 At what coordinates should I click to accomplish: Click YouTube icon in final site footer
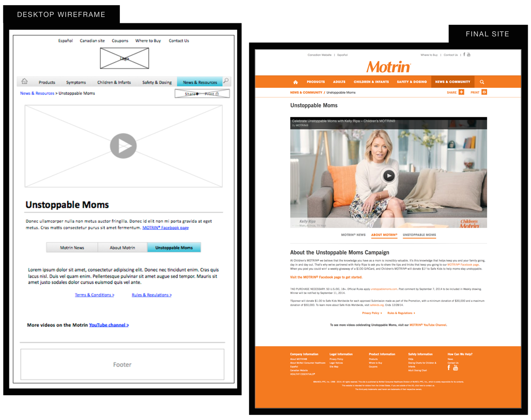pos(455,368)
